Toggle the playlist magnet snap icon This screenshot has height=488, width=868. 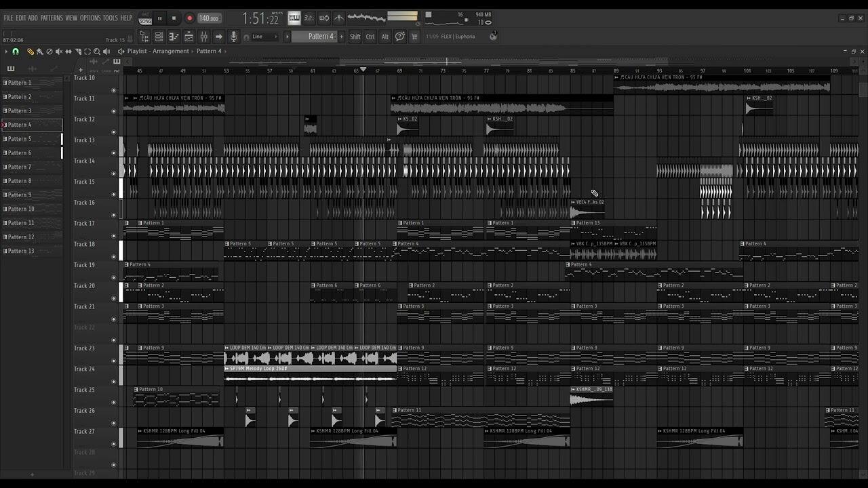16,52
